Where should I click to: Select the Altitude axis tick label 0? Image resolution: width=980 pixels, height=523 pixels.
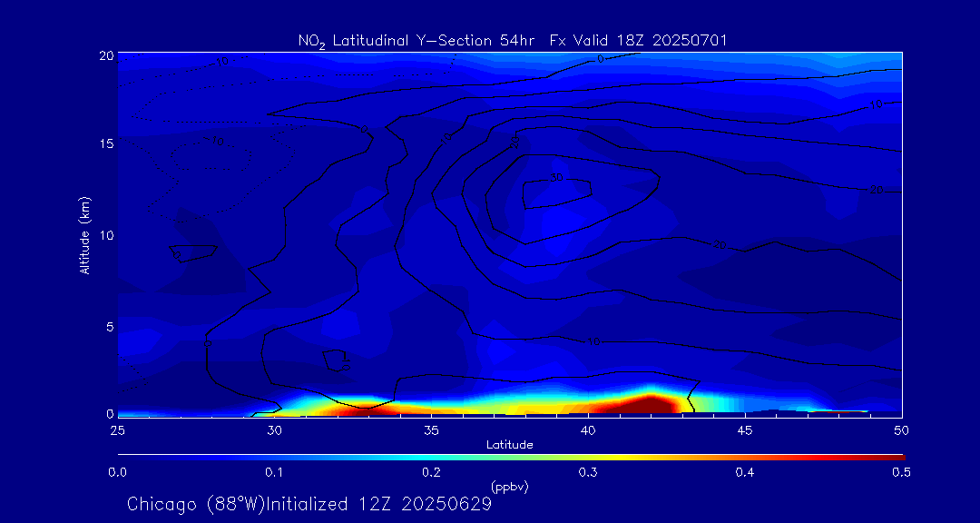pyautogui.click(x=110, y=413)
